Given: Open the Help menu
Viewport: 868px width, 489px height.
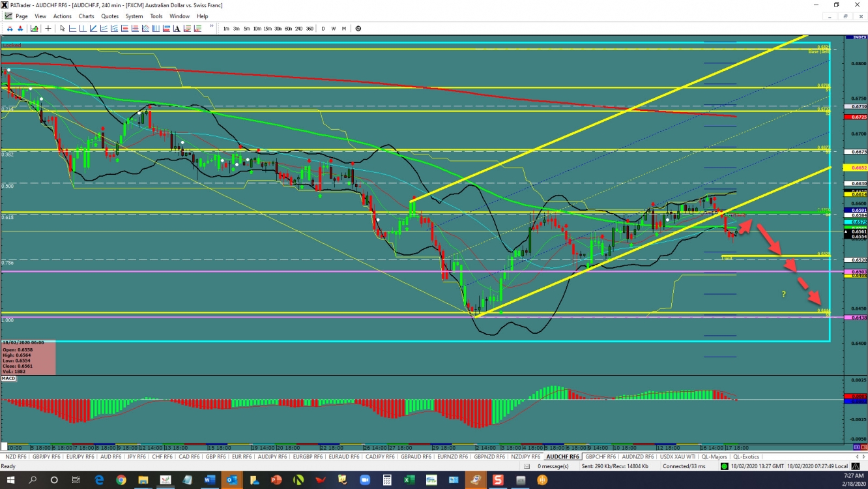Looking at the screenshot, I should 202,16.
